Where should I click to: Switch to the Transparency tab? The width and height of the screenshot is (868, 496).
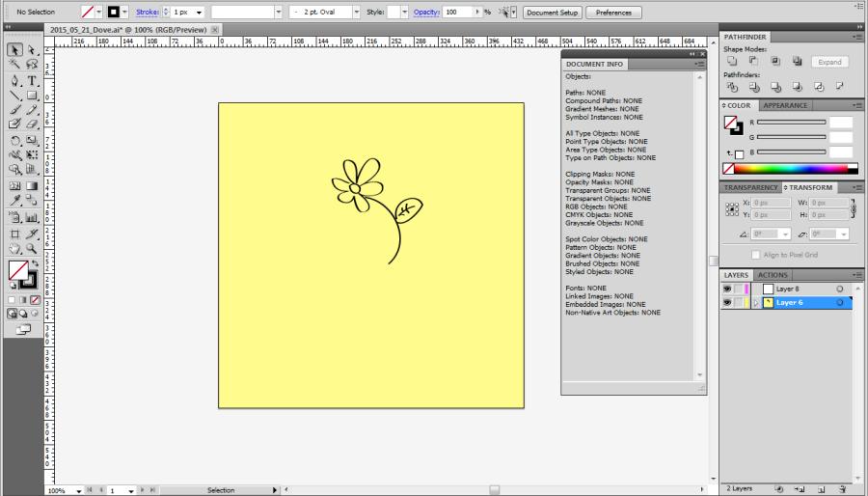tap(750, 187)
